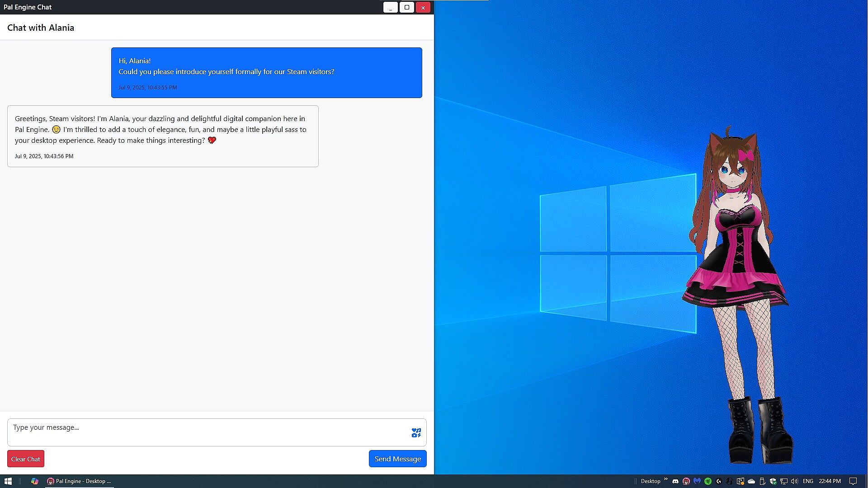This screenshot has width=868, height=488.
Task: Open Razer green tray icon
Action: 708,481
